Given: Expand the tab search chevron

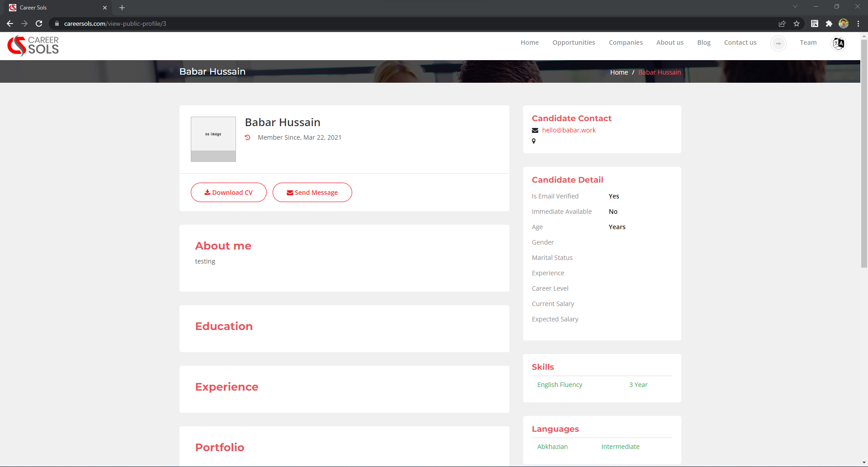Looking at the screenshot, I should tap(795, 7).
